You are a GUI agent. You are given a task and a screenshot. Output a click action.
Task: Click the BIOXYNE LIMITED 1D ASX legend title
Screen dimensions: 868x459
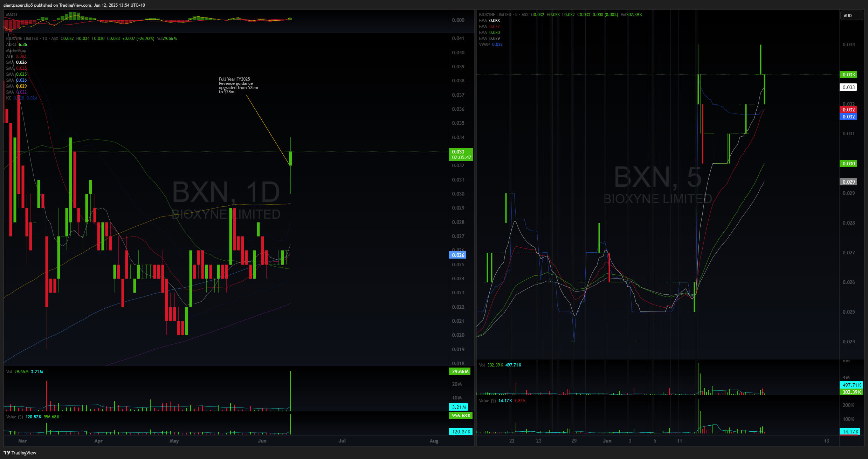pyautogui.click(x=32, y=39)
